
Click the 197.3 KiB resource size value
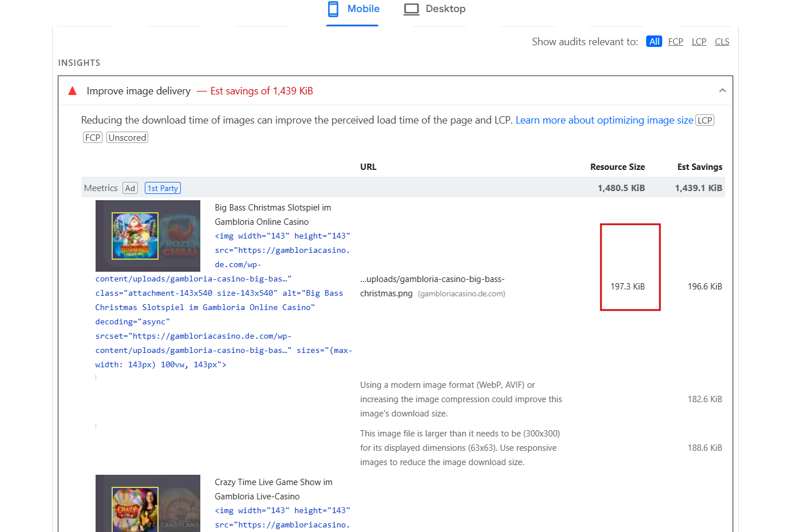coord(627,287)
